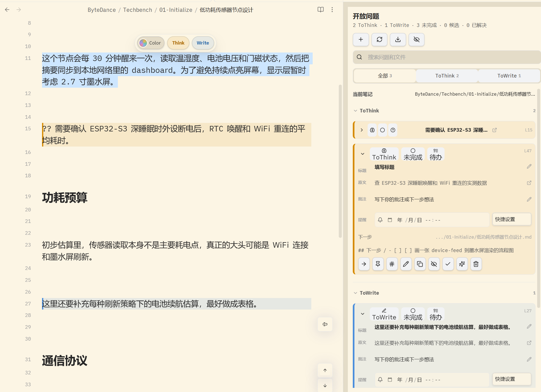Toggle 待办 state in ToThink card
The width and height of the screenshot is (541, 392).
click(436, 154)
